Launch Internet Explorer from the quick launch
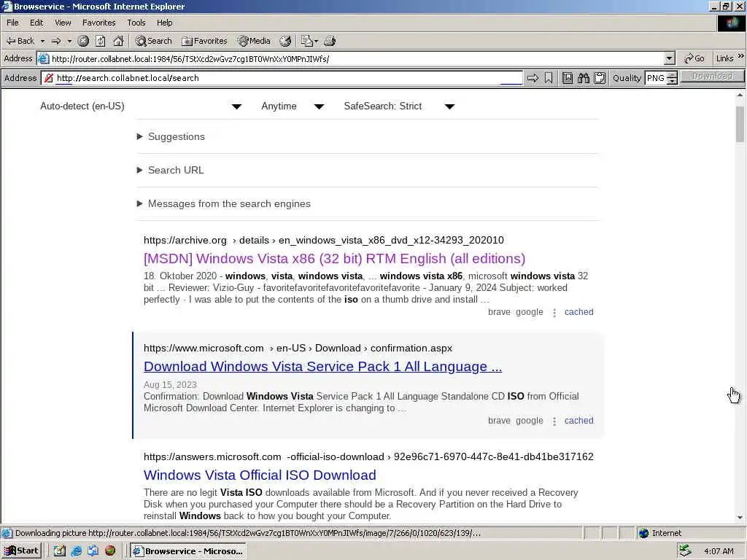Image resolution: width=747 pixels, height=560 pixels. tap(76, 551)
